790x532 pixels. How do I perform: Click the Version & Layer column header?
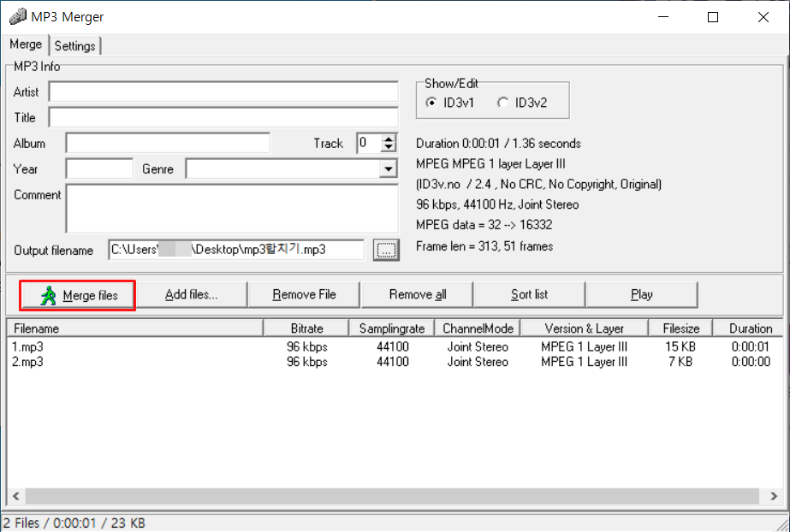584,328
